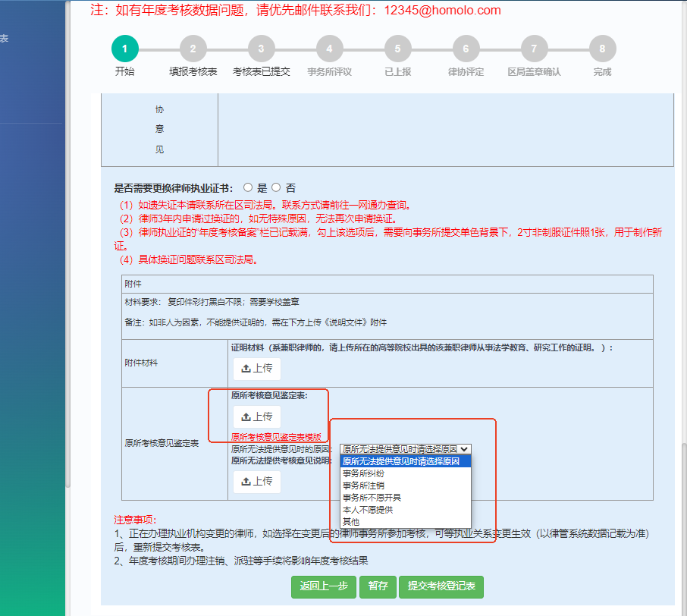Pick 事务所不愿开具 option in list
The image size is (687, 616).
372,497
